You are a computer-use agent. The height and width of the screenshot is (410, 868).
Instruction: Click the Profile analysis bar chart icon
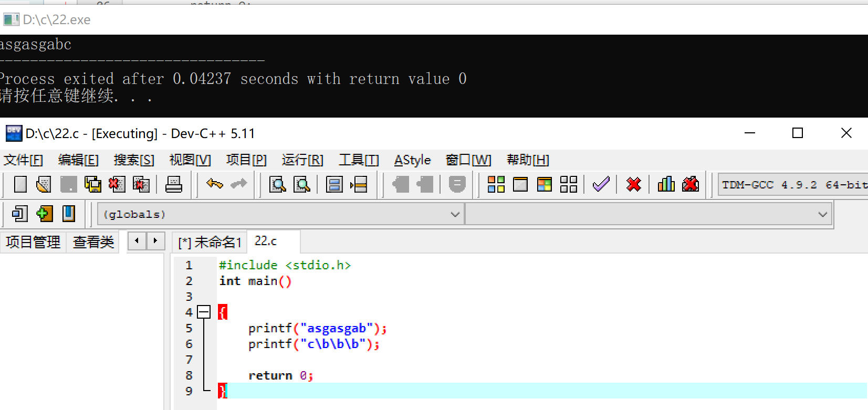[666, 184]
